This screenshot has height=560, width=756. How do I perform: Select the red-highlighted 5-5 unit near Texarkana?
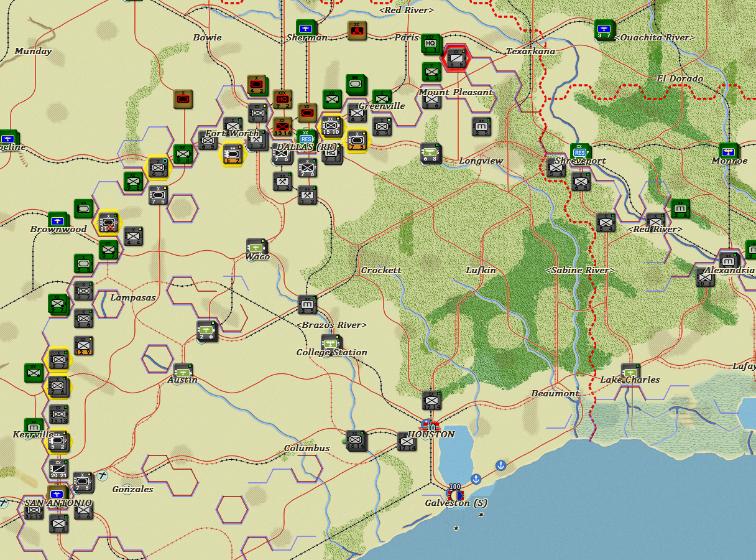pyautogui.click(x=457, y=58)
